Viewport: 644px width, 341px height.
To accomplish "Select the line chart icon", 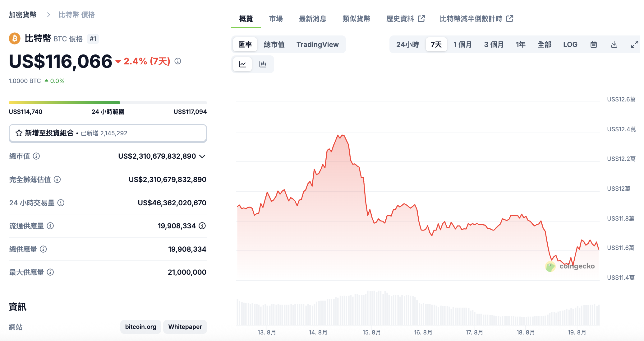I will (x=242, y=64).
